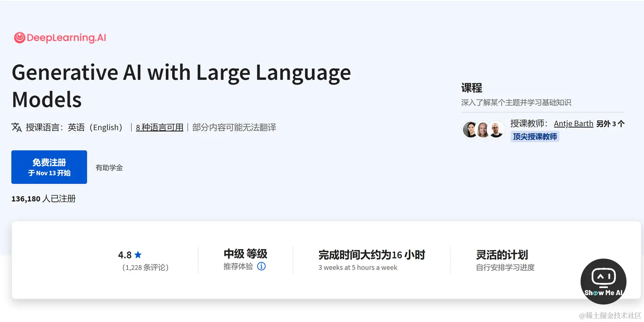The width and height of the screenshot is (644, 322).
Task: Open the Show Me AI robot badge
Action: coord(603,282)
